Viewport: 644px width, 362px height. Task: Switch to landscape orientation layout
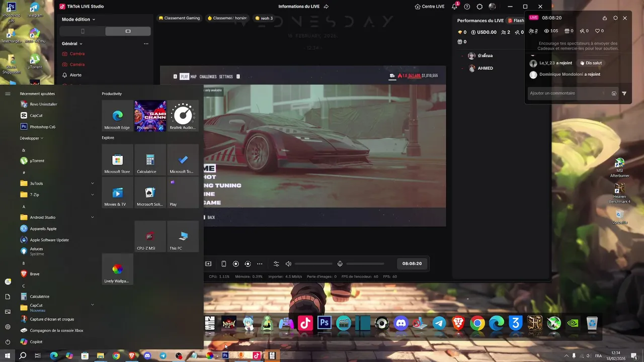(128, 31)
